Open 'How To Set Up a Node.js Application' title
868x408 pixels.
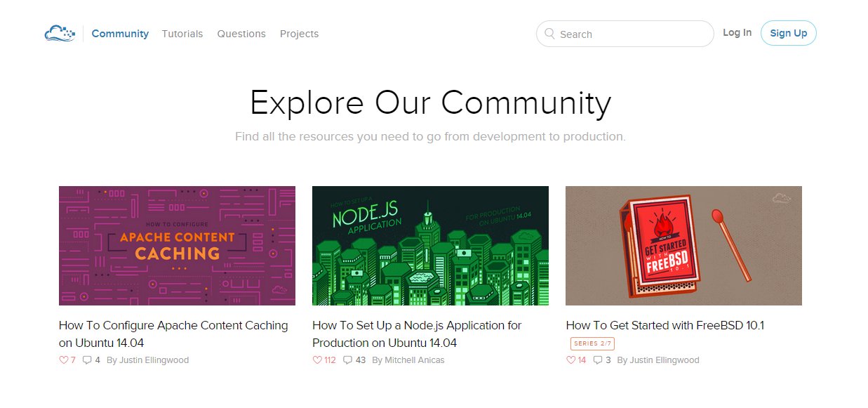(x=417, y=334)
